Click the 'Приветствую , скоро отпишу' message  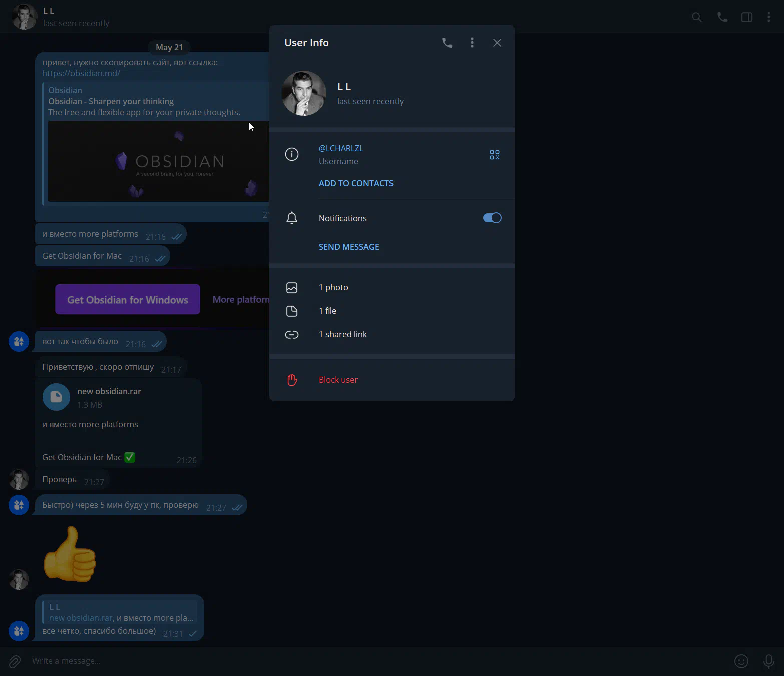coord(111,367)
